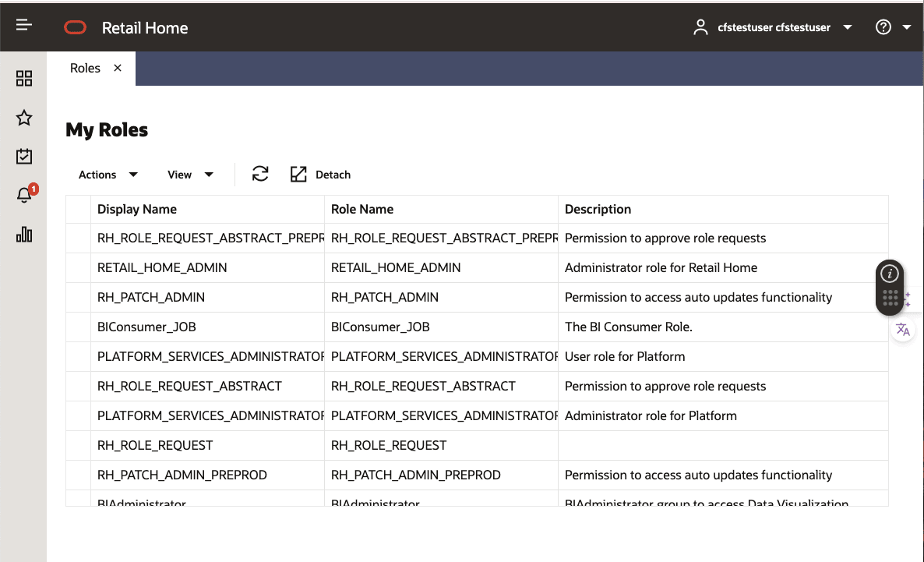924x562 pixels.
Task: Refresh the My Roles table
Action: (x=260, y=174)
